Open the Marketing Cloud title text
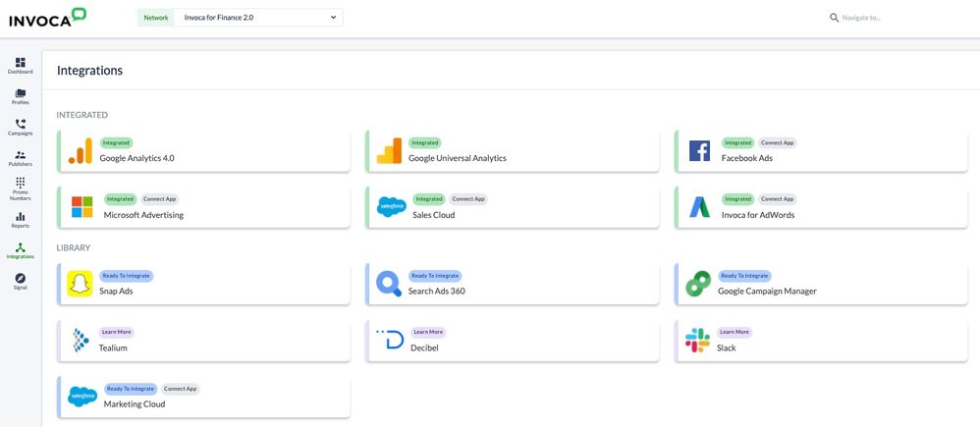This screenshot has width=980, height=427. pos(135,404)
